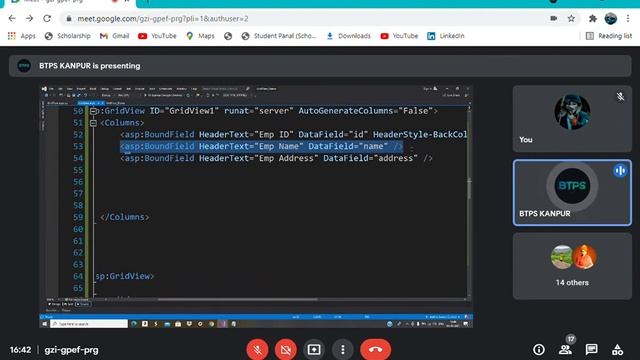Open Chrome extensions puzzle icon
The height and width of the screenshot is (360, 640).
click(x=593, y=18)
